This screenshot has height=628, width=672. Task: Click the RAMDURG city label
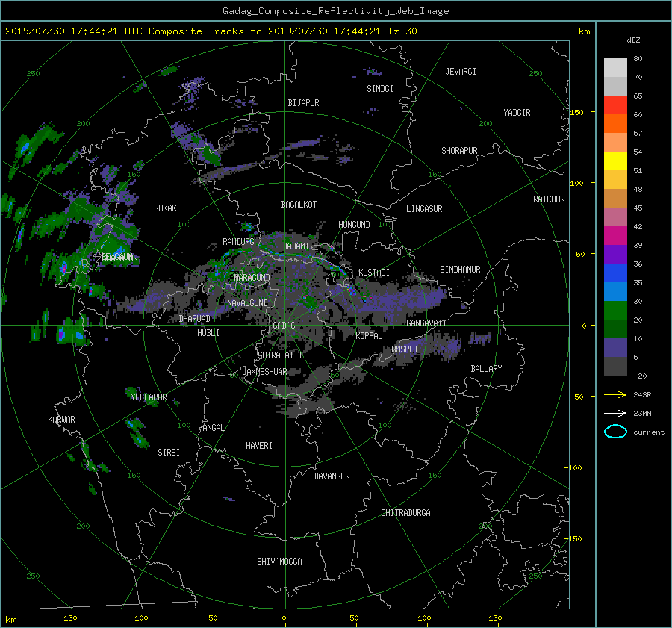pos(238,242)
